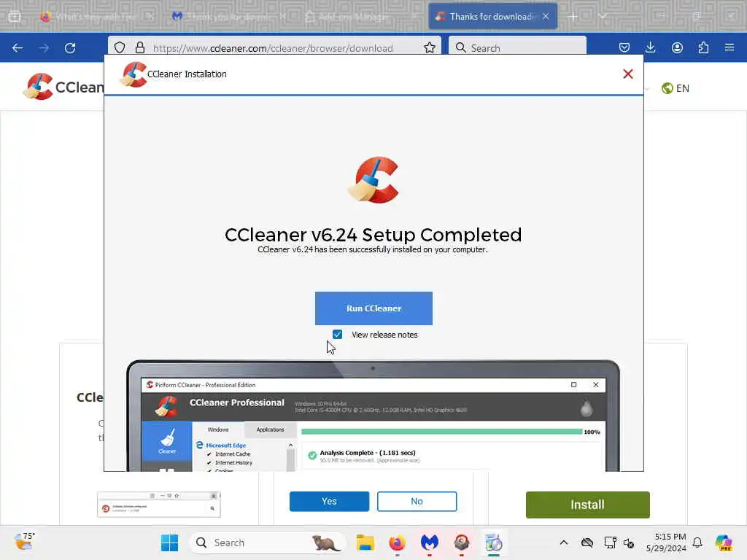The width and height of the screenshot is (747, 560).
Task: Save page to Pocket icon
Action: pyautogui.click(x=624, y=47)
